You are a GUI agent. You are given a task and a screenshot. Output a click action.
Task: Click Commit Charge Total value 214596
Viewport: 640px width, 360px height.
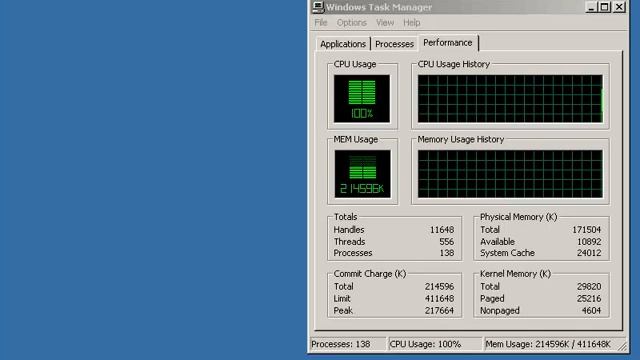439,287
